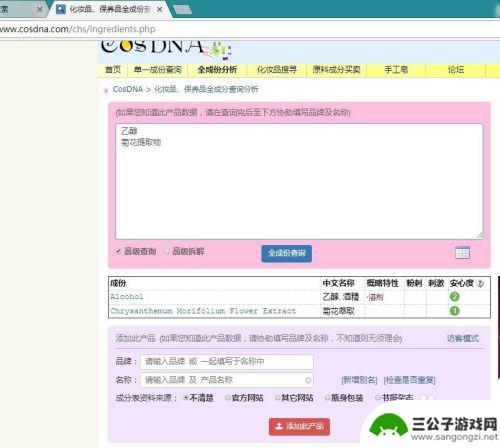500x448 pixels.
Task: Click the 名称 input field
Action: [227, 380]
